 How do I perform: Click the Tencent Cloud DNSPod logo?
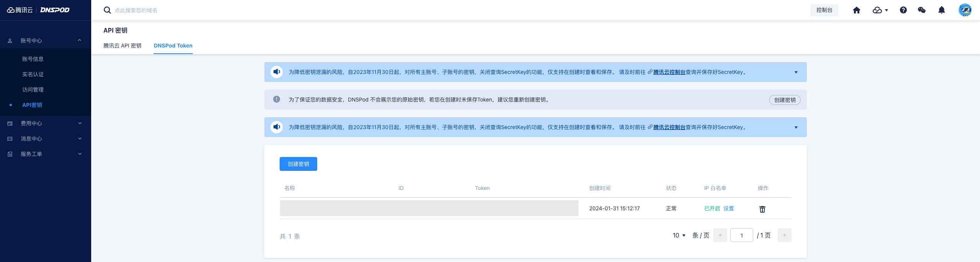[38, 10]
